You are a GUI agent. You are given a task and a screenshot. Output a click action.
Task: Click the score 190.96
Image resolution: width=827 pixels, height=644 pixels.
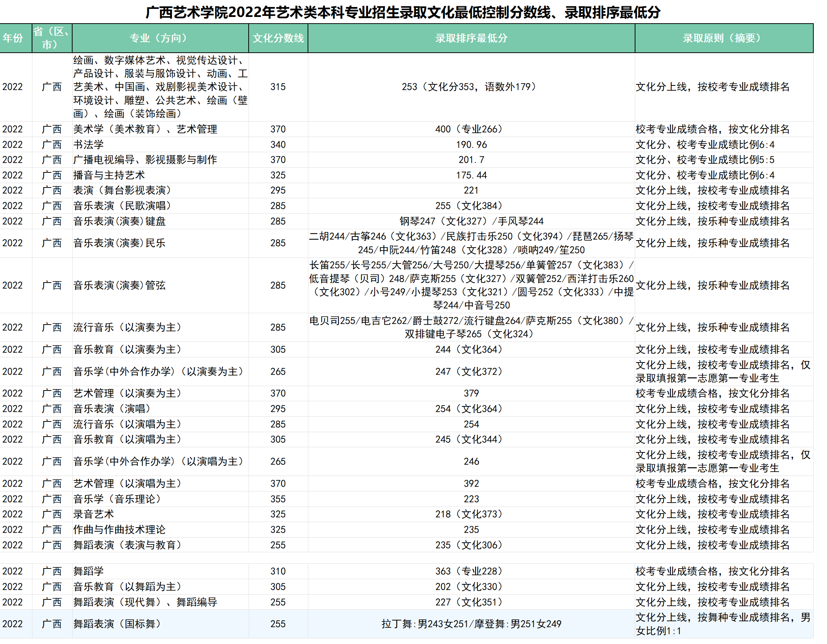click(x=472, y=145)
